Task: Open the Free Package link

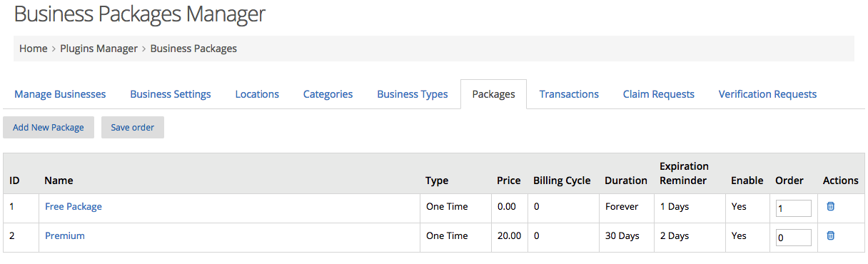Action: pos(74,206)
